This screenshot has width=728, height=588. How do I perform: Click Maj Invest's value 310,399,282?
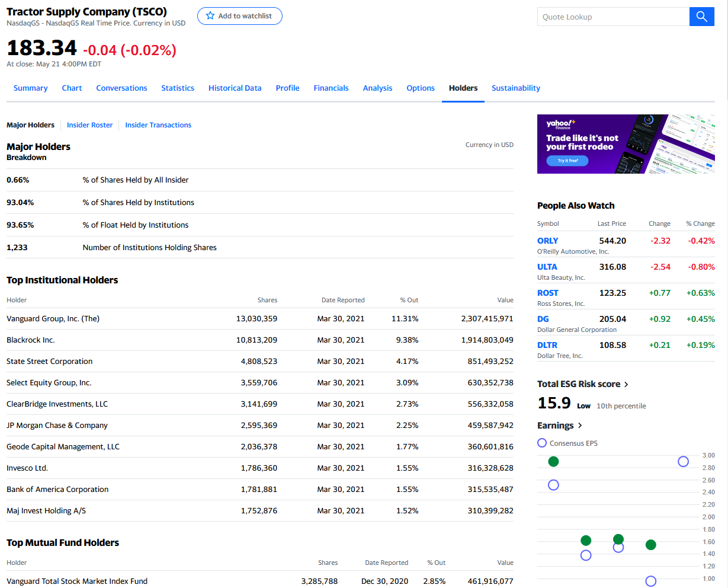[490, 510]
